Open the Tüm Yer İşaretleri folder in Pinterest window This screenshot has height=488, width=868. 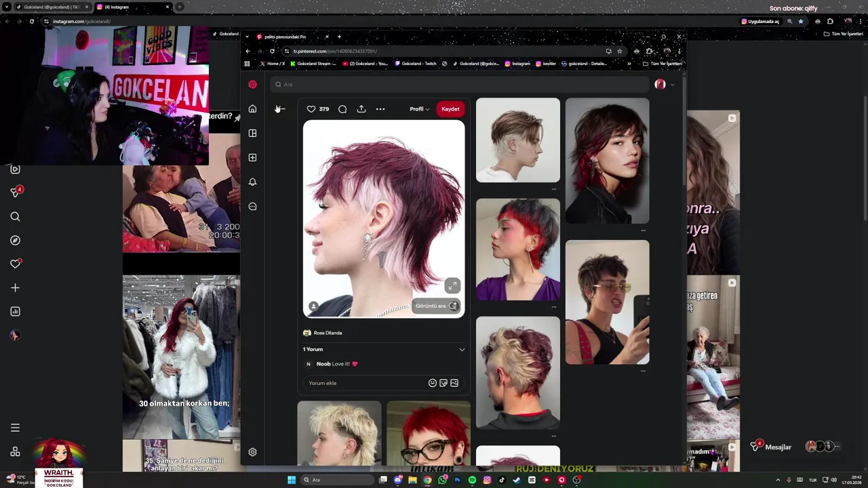[x=663, y=64]
